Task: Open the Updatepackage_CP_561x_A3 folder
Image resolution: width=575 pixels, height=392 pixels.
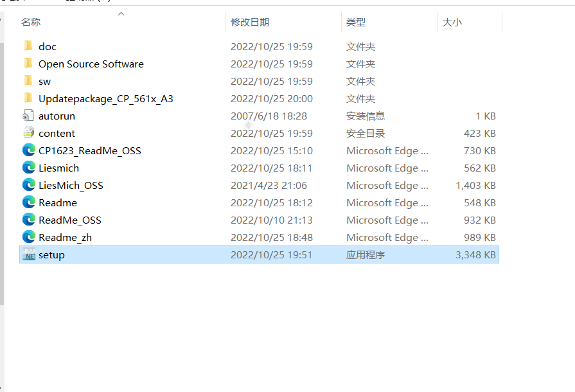Action: point(98,98)
